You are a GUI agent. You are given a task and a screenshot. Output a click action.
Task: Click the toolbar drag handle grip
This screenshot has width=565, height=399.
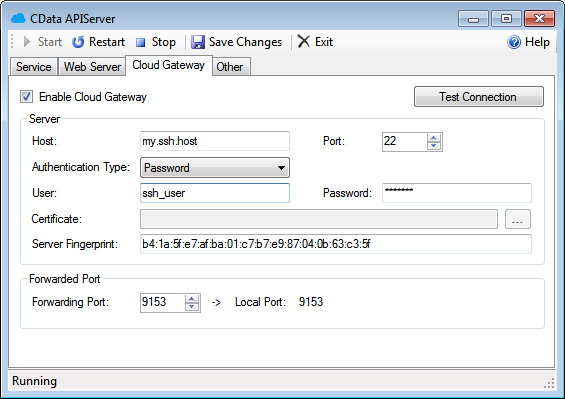click(12, 42)
